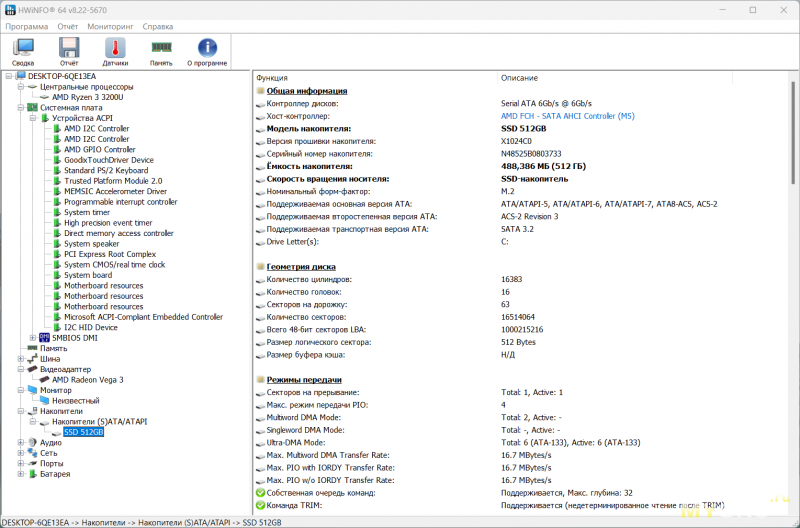Click the board icon beside Системная плата
This screenshot has height=528, width=800.
[32, 108]
